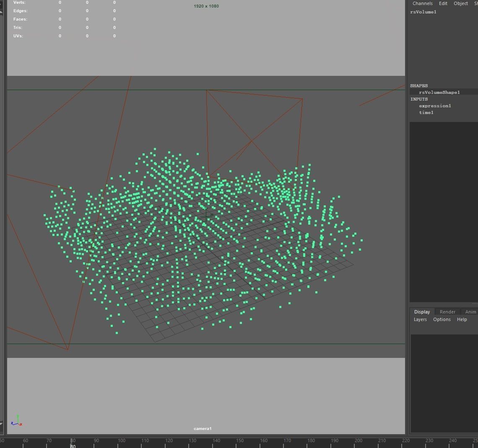Click the Tris heads-up display label

pos(18,27)
